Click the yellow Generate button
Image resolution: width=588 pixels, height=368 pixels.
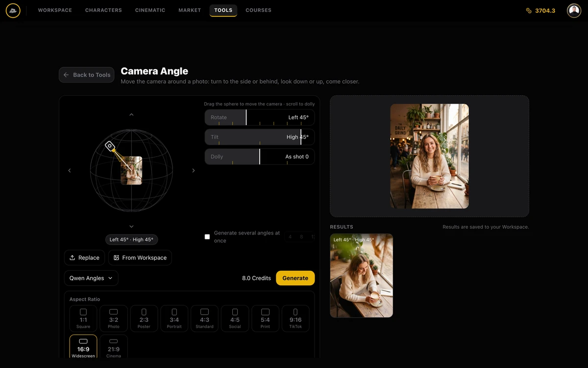(x=295, y=278)
